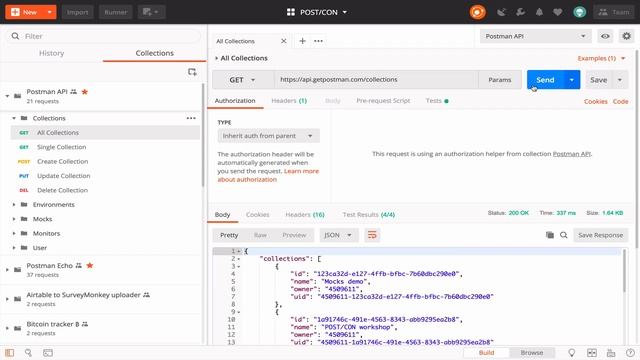Image resolution: width=640 pixels, height=360 pixels.
Task: Click the POST/CON workspace grid icon
Action: (x=291, y=12)
